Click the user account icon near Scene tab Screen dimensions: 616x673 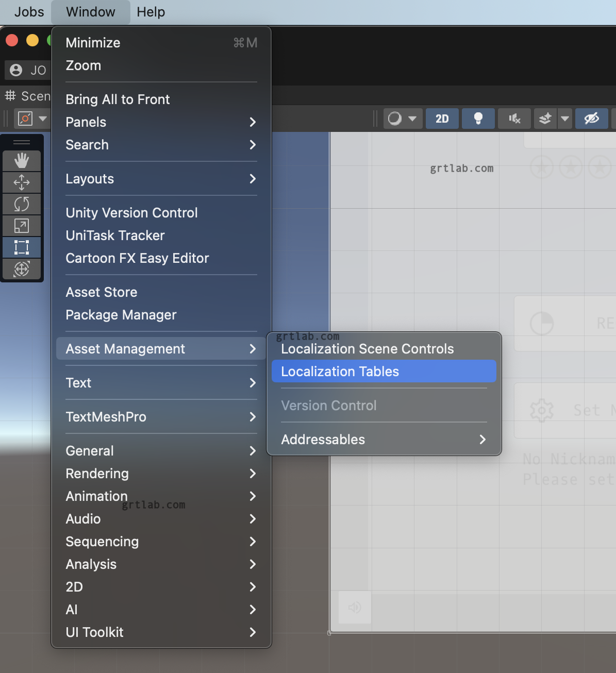tap(15, 70)
